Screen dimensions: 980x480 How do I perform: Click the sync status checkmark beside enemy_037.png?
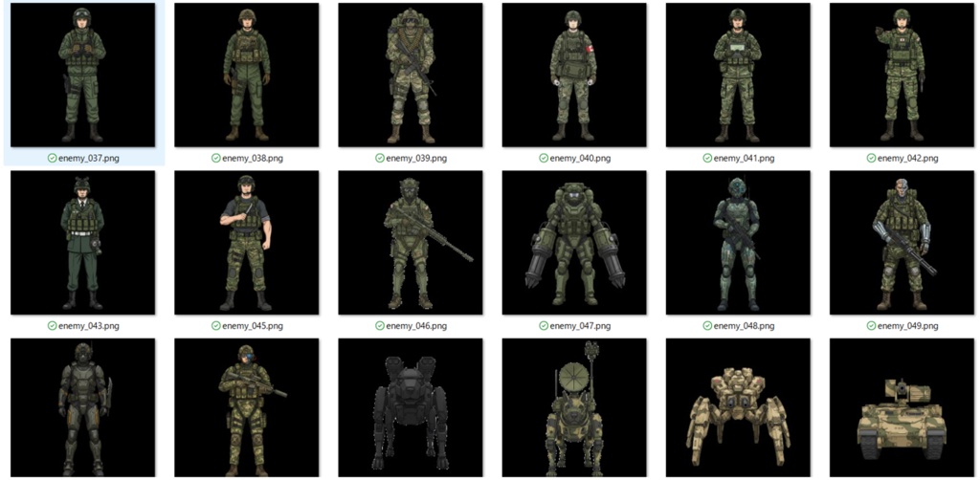coord(52,159)
